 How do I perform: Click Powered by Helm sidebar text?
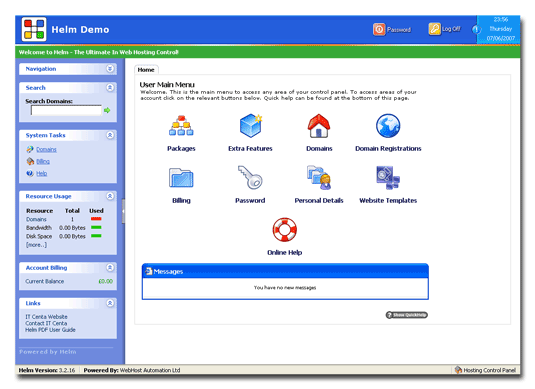[48, 352]
